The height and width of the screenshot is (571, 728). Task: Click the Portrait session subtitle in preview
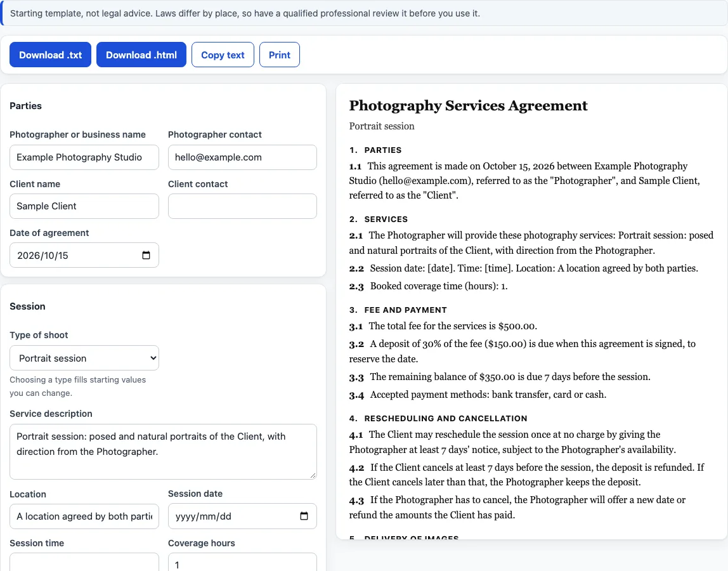382,126
